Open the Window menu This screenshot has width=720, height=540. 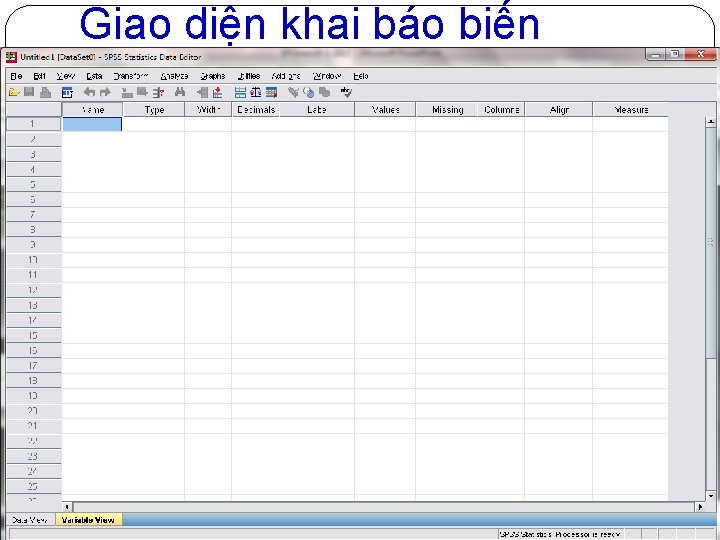tap(327, 76)
